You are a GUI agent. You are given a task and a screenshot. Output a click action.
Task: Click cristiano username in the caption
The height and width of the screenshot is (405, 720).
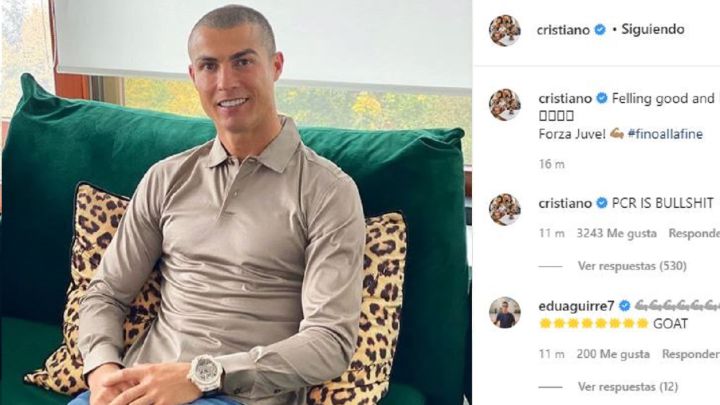565,98
